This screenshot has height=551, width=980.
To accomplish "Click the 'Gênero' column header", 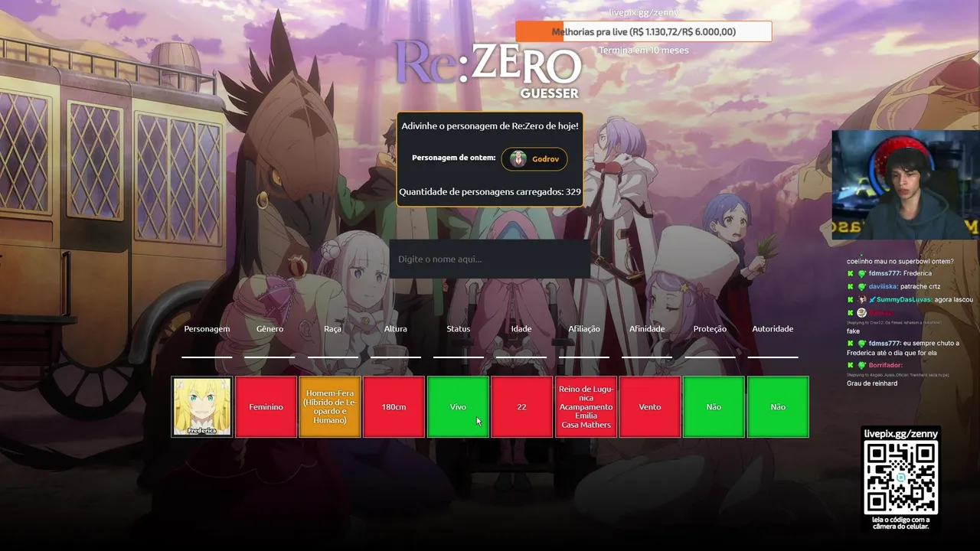I will click(x=269, y=329).
